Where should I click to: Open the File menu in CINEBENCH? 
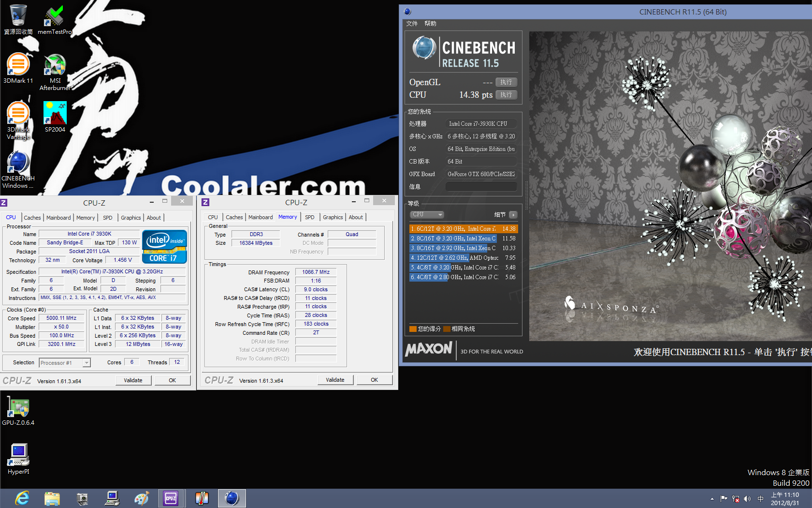pos(412,23)
